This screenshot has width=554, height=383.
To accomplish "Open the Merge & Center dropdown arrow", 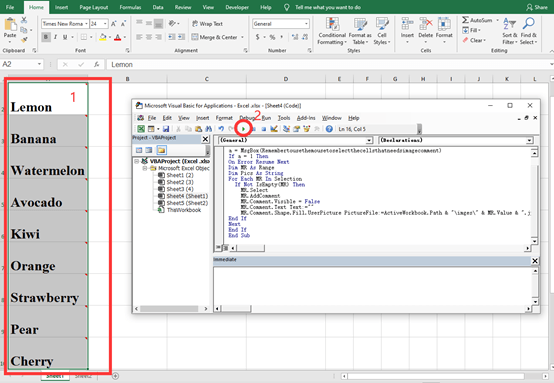I will tap(242, 37).
